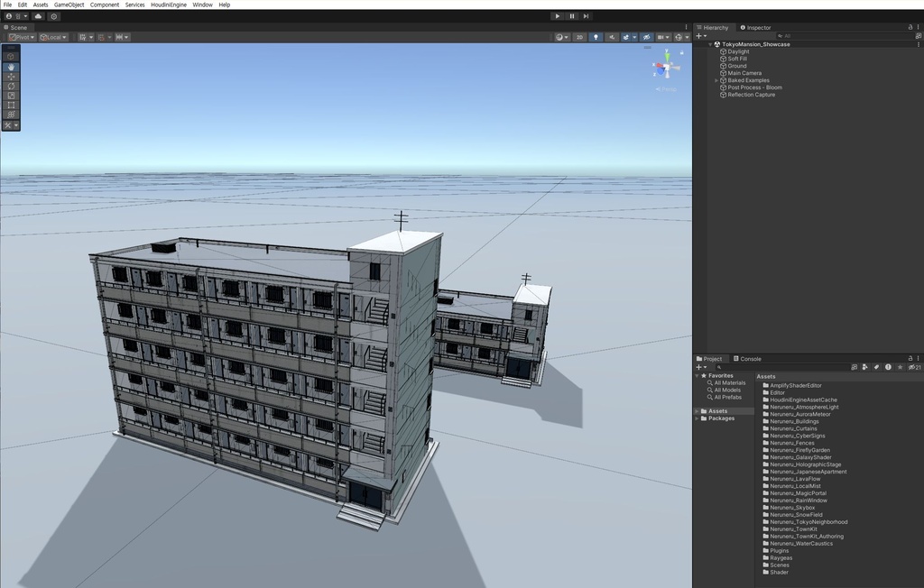Screen dimensions: 924x588
Task: Collapse the TokyoMansion_Showcase scene tree
Action: click(x=710, y=44)
